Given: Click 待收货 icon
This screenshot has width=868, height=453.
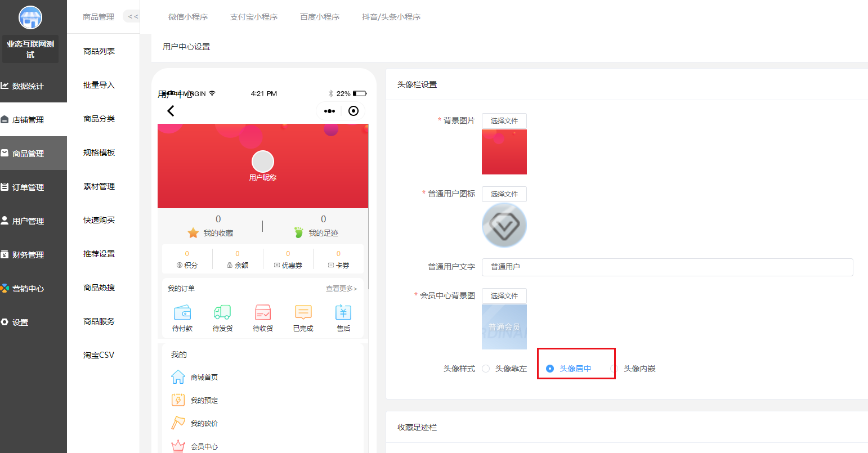Looking at the screenshot, I should click(x=263, y=312).
